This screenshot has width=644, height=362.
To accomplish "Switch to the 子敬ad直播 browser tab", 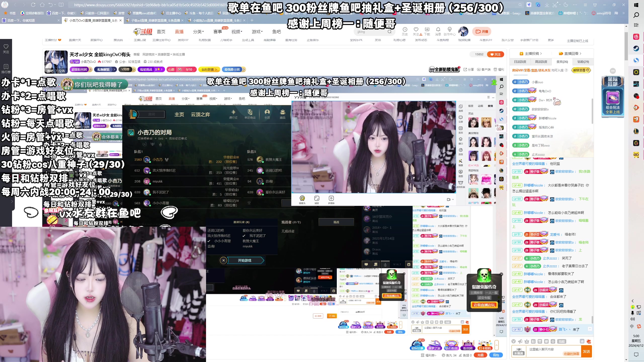I will pyautogui.click(x=155, y=20).
